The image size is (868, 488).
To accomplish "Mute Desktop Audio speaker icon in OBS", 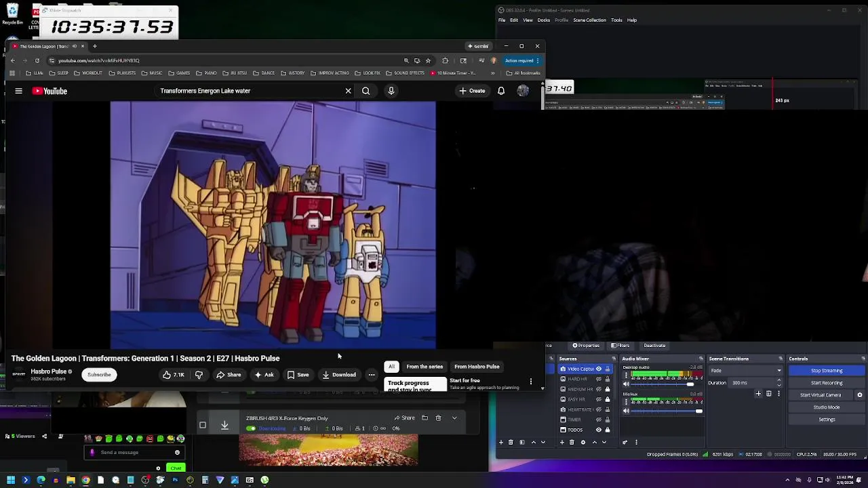I will 626,384.
